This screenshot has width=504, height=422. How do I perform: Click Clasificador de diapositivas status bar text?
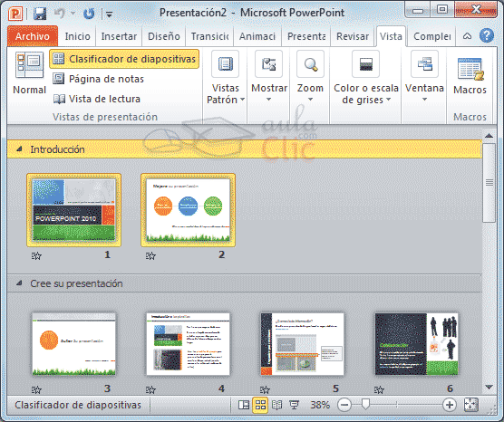coord(78,405)
